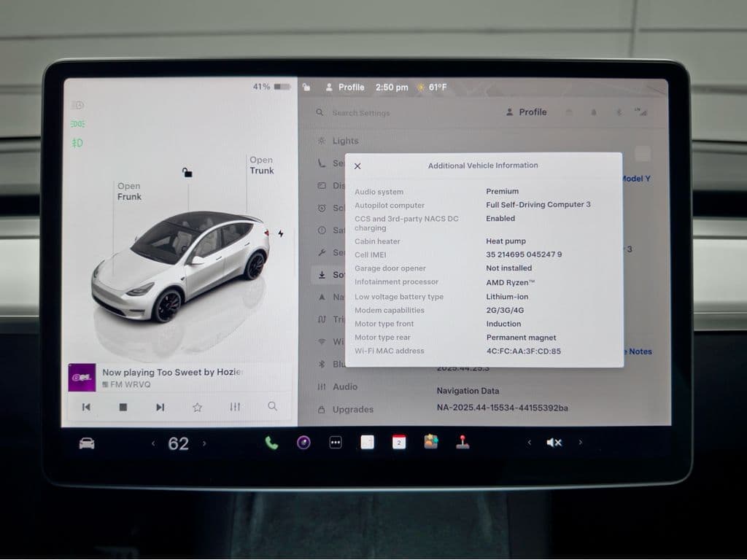Tap Open Frunk
Screen dimensions: 747x560
point(129,192)
